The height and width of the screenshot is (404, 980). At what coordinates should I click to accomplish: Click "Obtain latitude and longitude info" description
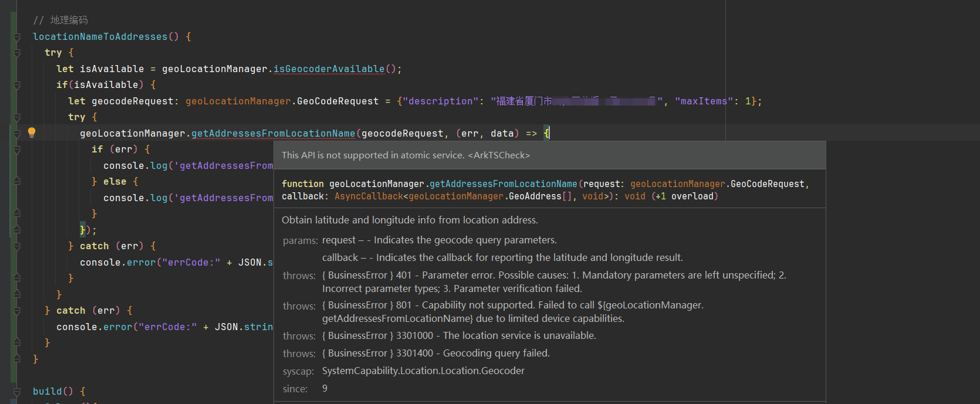click(x=410, y=220)
